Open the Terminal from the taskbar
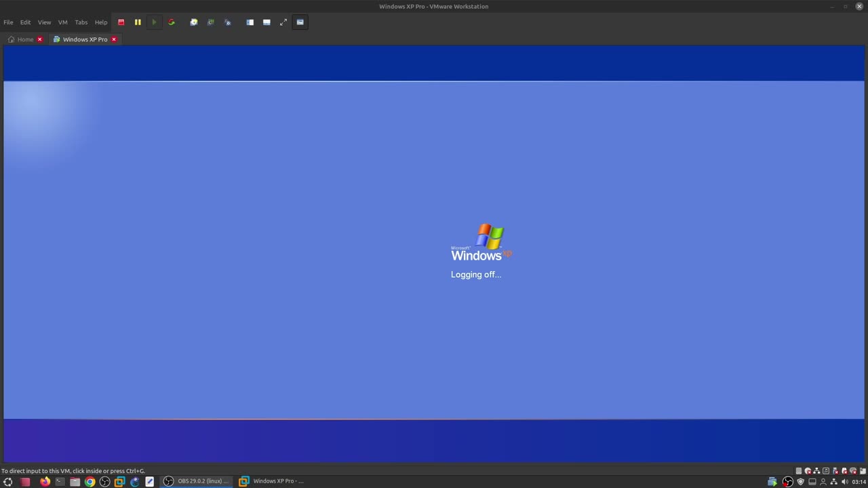 pos(60,482)
